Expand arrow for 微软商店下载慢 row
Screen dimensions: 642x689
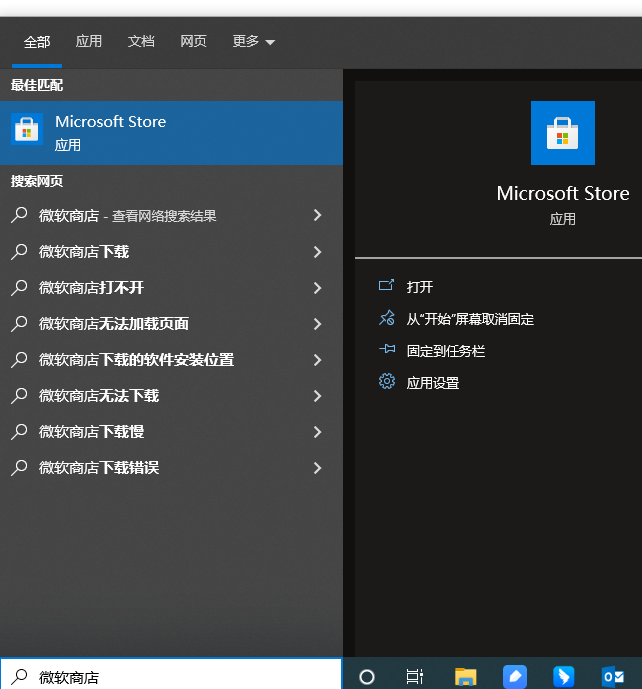click(317, 432)
